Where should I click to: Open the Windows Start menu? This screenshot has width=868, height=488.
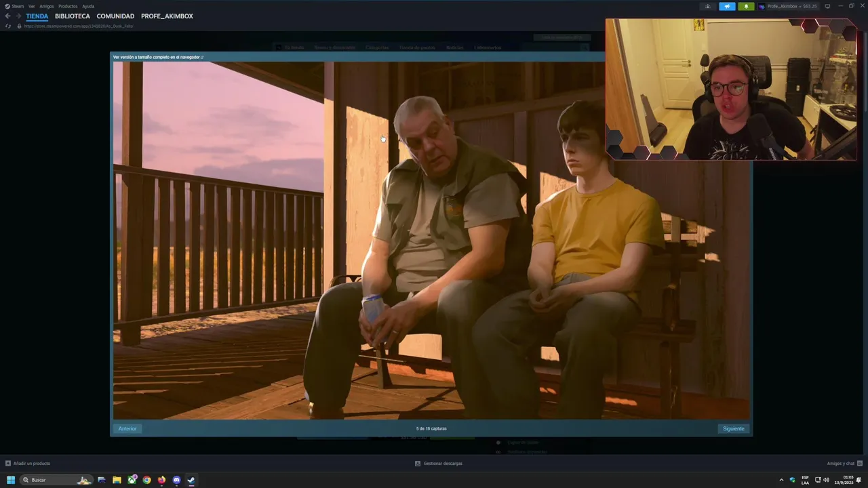click(10, 480)
